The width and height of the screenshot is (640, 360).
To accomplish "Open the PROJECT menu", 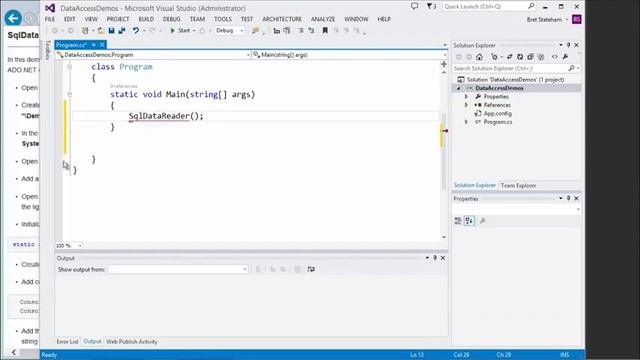I will (118, 19).
